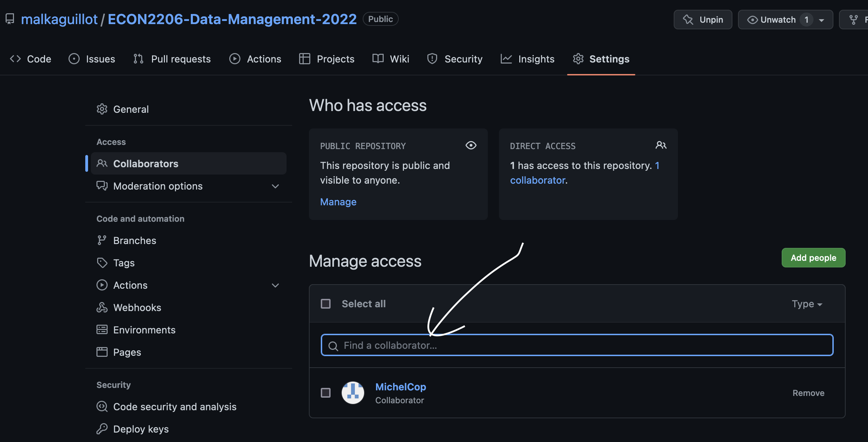Open Branches settings in sidebar
The height and width of the screenshot is (442, 868).
tap(135, 241)
